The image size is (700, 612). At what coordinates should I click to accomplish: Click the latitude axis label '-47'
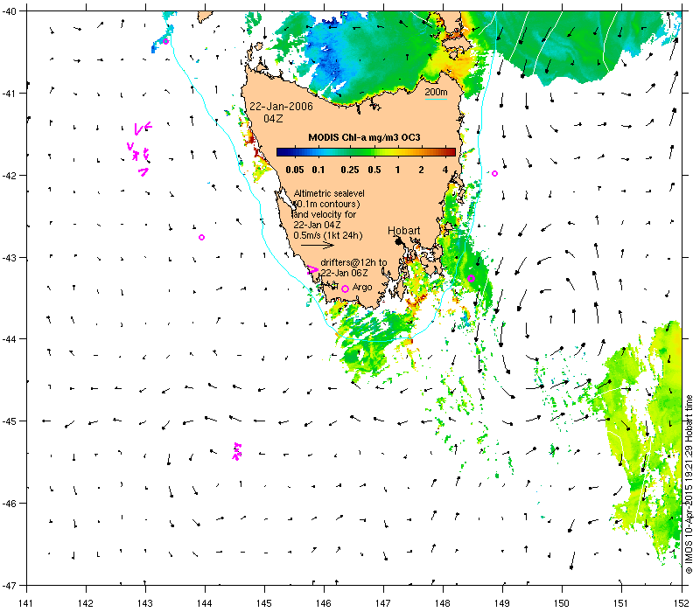pos(10,585)
